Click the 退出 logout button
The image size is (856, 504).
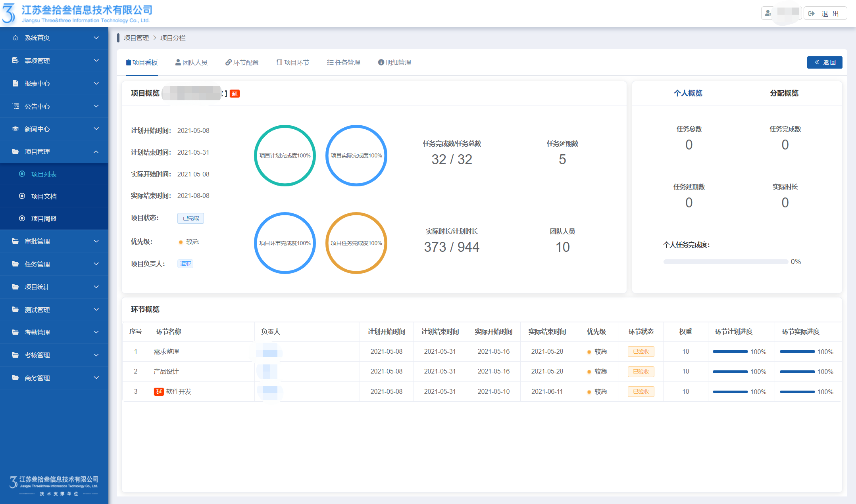(825, 13)
